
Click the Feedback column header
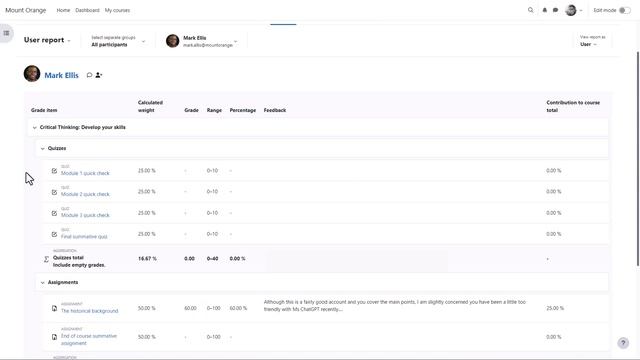[x=275, y=110]
